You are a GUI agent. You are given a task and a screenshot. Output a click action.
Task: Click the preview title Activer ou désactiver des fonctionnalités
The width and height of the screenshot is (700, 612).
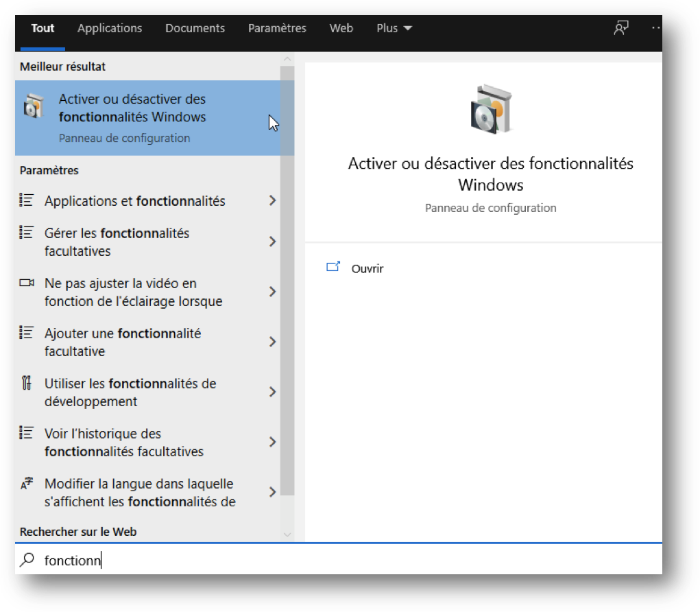pyautogui.click(x=491, y=174)
